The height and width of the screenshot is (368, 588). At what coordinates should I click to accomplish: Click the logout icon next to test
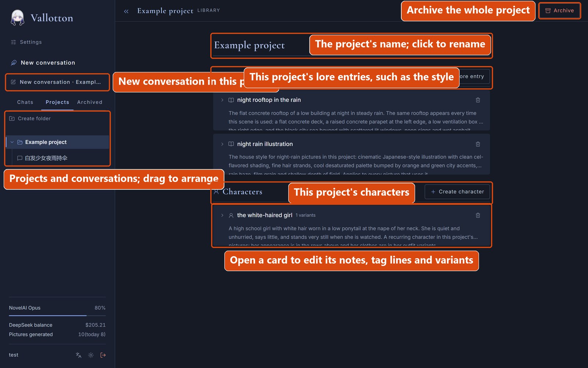103,355
